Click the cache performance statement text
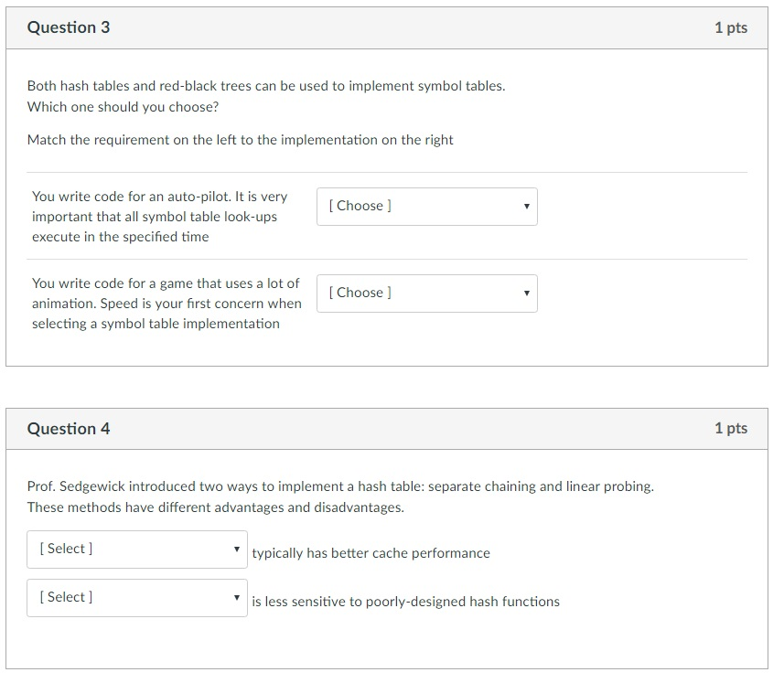784x683 pixels. click(371, 553)
